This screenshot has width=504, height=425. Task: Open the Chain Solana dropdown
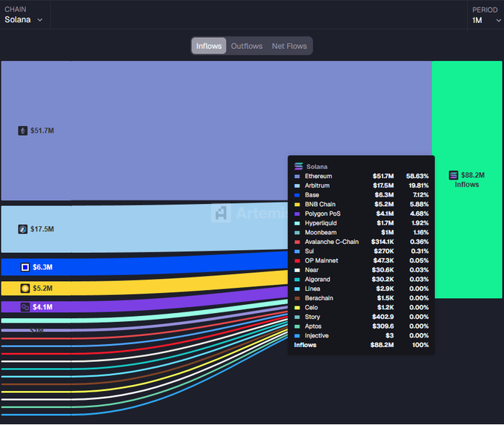24,15
